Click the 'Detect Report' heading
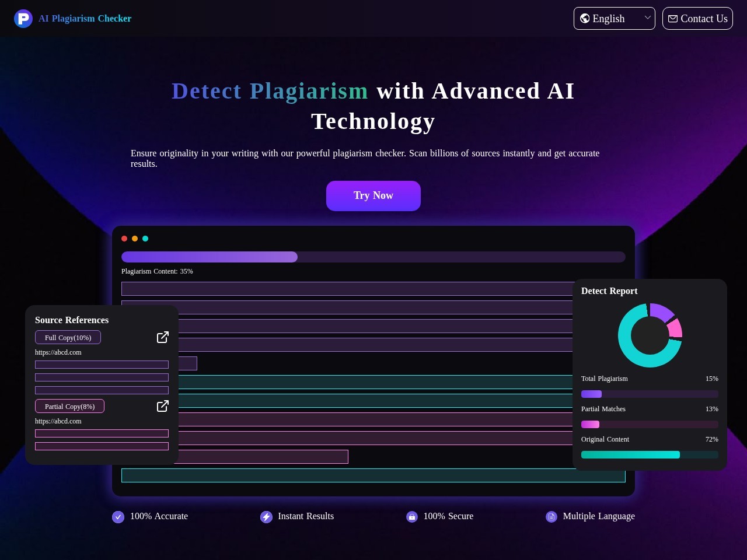 pos(609,291)
